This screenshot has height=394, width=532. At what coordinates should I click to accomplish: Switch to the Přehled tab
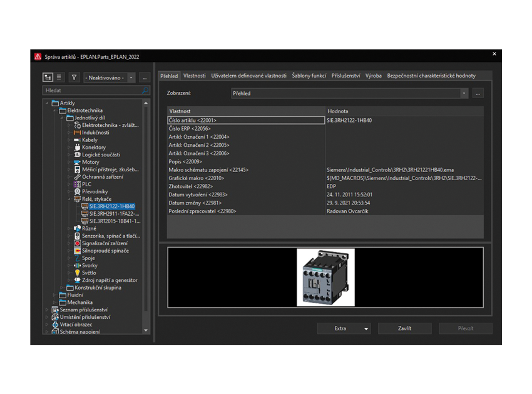[169, 76]
